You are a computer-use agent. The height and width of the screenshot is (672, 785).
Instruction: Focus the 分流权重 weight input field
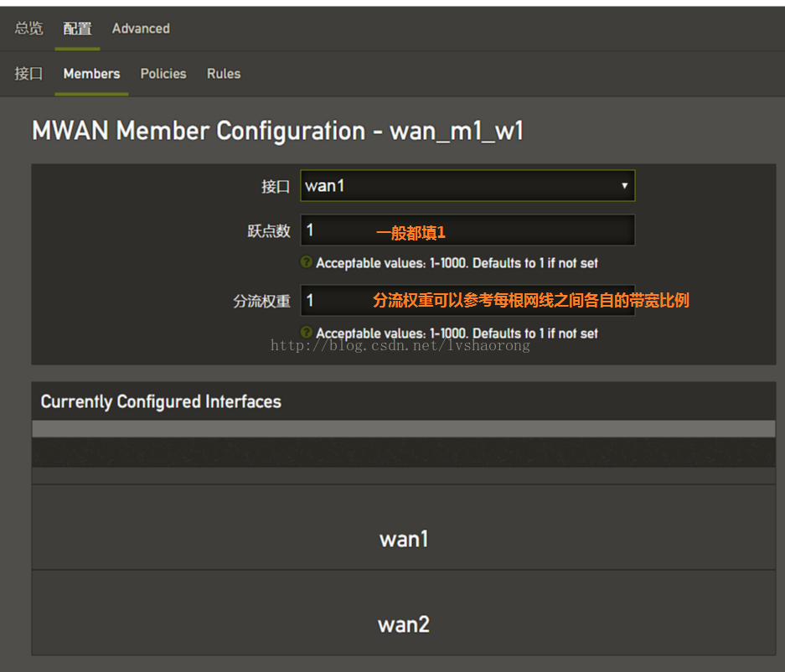(467, 301)
